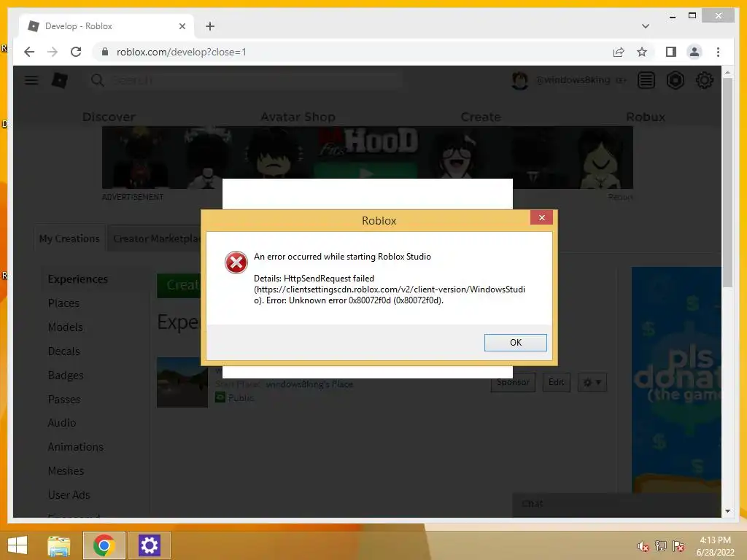747x560 pixels.
Task: Open the Robux hexagon icon
Action: tap(675, 80)
